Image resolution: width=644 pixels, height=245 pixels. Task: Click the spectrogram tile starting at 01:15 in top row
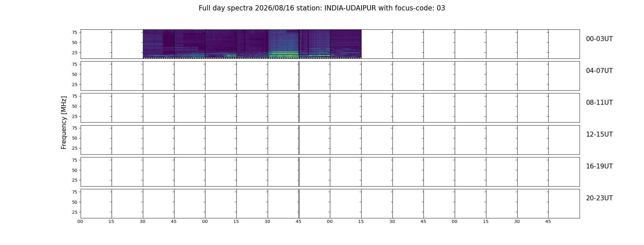pyautogui.click(x=252, y=44)
